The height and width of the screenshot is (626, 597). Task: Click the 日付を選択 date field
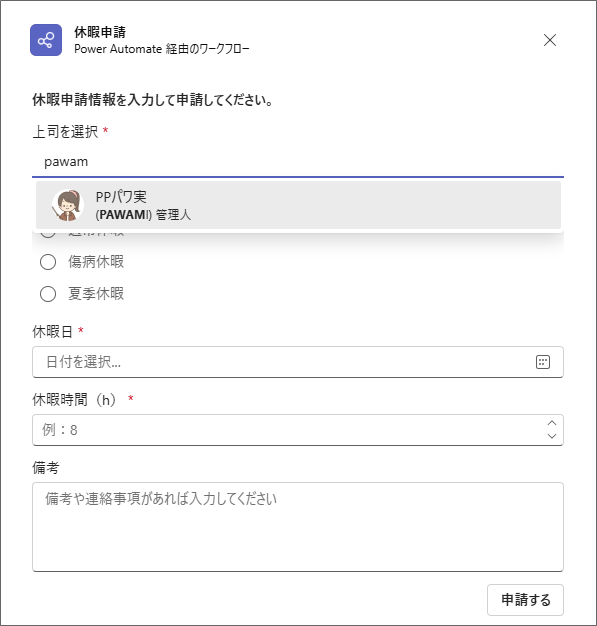pos(298,362)
